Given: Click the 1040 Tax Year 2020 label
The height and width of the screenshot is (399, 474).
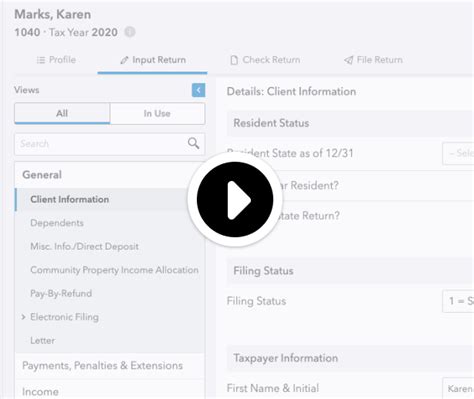Looking at the screenshot, I should (x=66, y=32).
